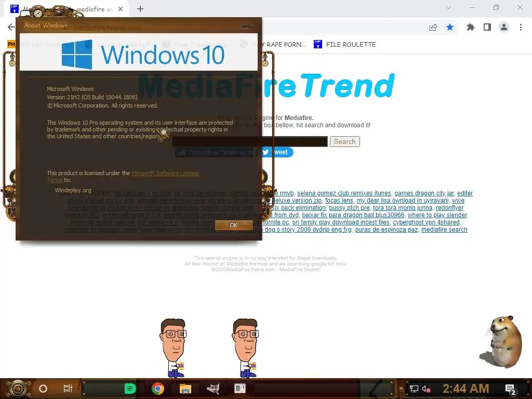Click the MediaFireTrend search input box

click(x=250, y=141)
